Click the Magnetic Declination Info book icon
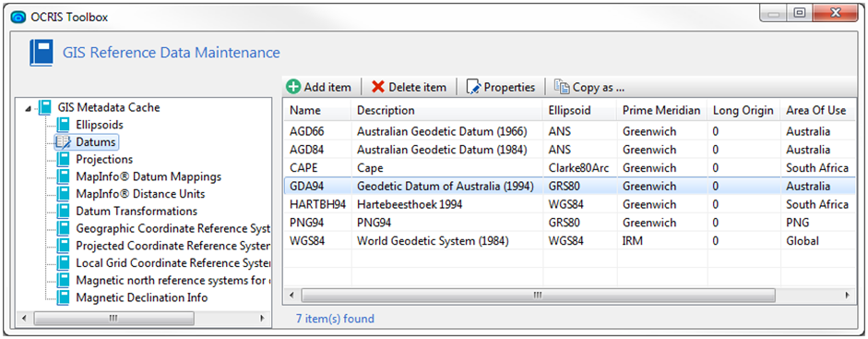868x339 pixels. coord(63,297)
